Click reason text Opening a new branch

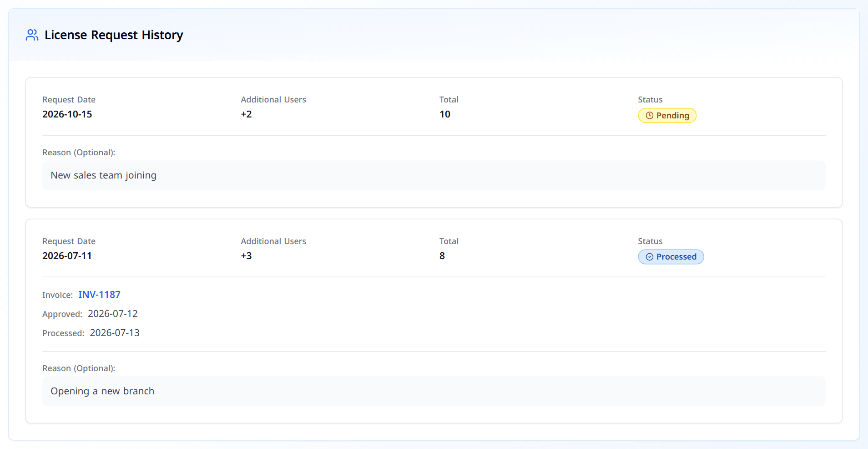coord(102,391)
